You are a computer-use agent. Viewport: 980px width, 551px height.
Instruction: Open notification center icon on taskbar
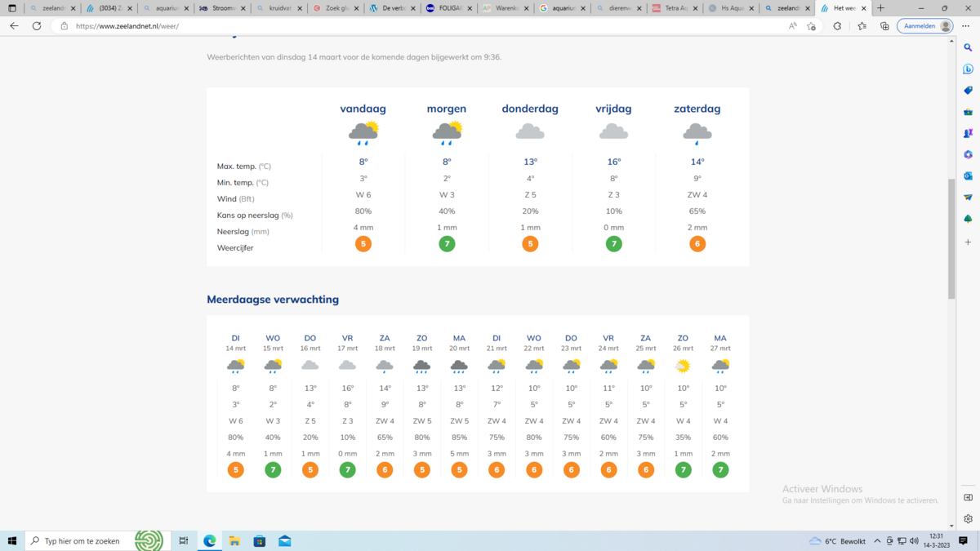click(964, 540)
